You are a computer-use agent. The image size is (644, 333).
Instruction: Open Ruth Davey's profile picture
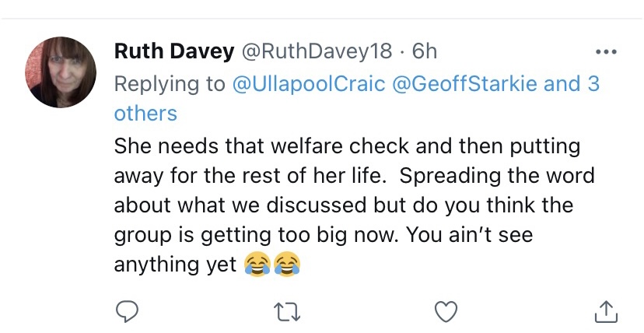62,72
